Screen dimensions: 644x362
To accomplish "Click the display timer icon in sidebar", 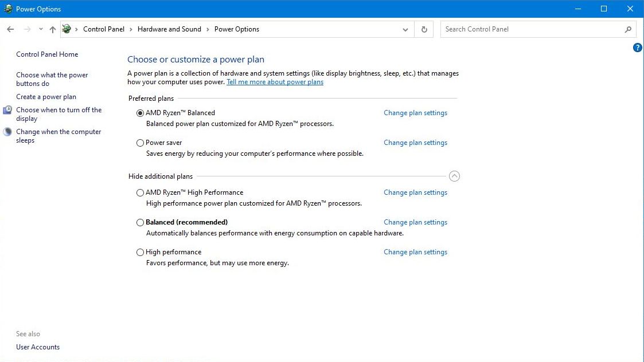I will tap(7, 110).
